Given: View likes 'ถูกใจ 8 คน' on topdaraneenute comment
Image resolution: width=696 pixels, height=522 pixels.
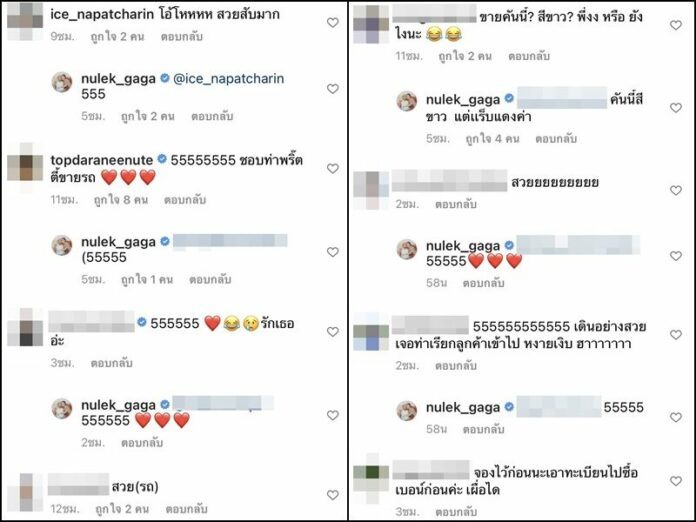Looking at the screenshot, I should [x=121, y=200].
